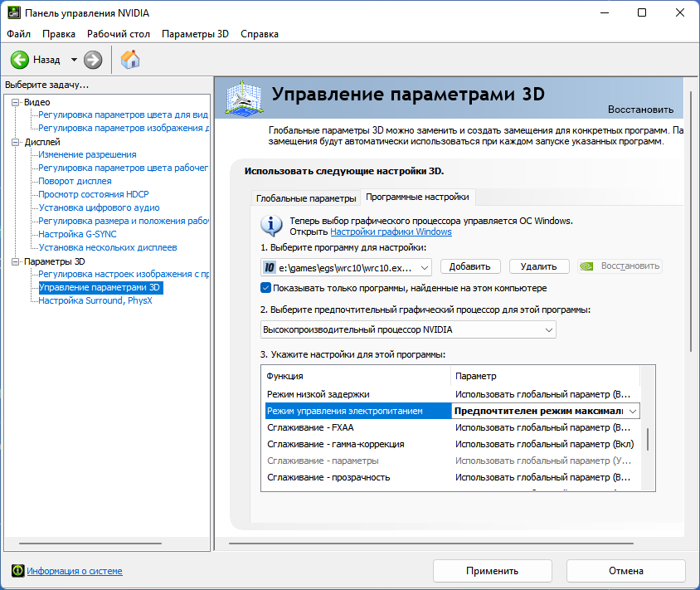Click the 'Функция' column header
Screen dimensions: 700x590
tap(357, 376)
